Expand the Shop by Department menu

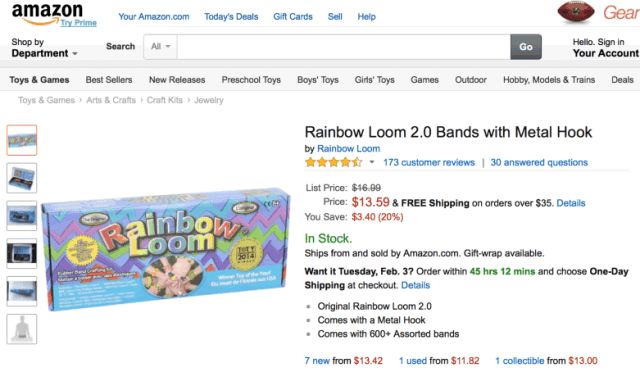(44, 48)
